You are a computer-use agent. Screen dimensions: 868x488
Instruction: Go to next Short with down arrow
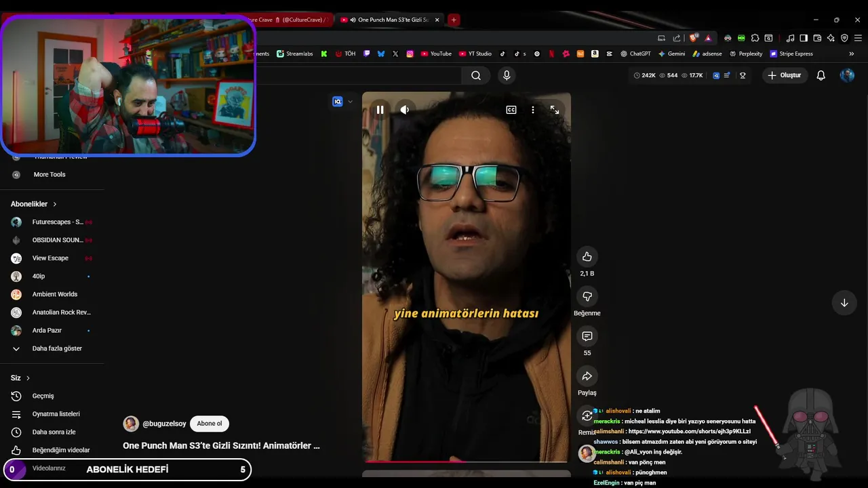click(x=844, y=303)
